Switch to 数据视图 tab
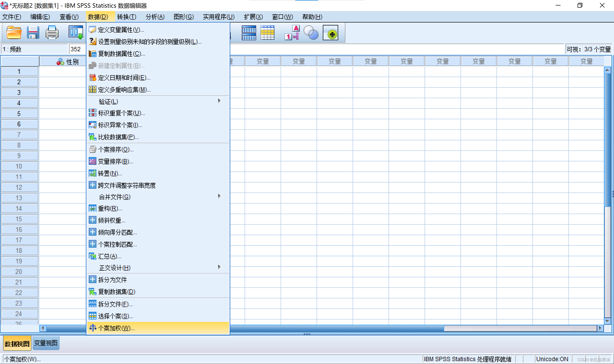Screen dimensions: 614x364 pos(17,344)
